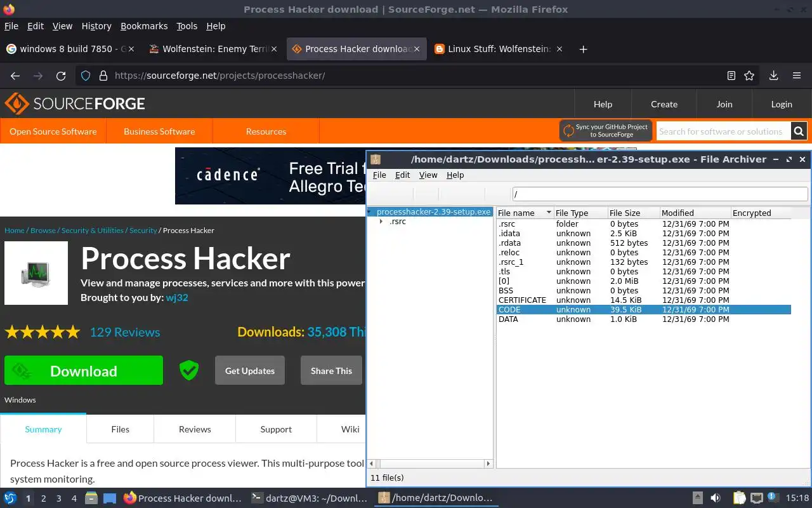The image size is (812, 508).
Task: Focus the SourceForge search input field
Action: pos(723,131)
